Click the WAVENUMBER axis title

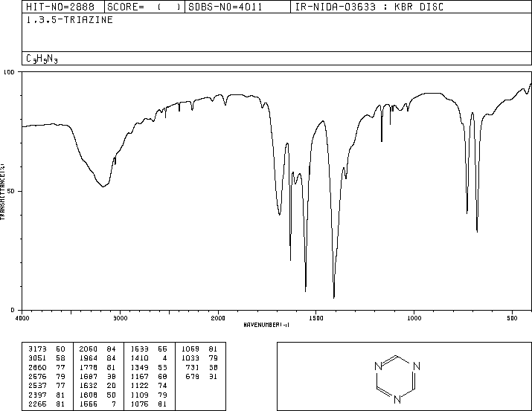[x=266, y=325]
